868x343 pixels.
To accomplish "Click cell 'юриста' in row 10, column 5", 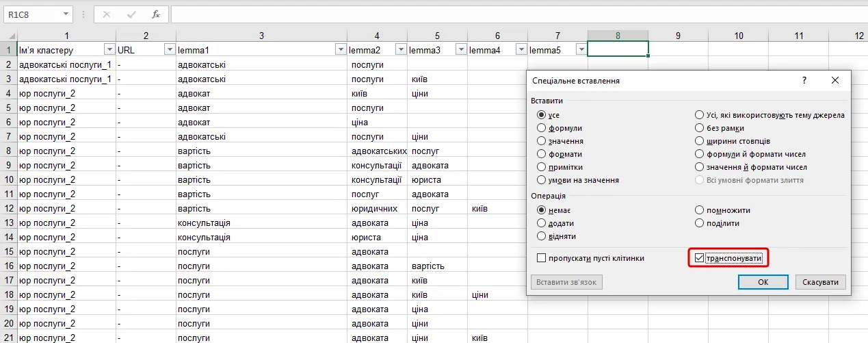I will 437,179.
